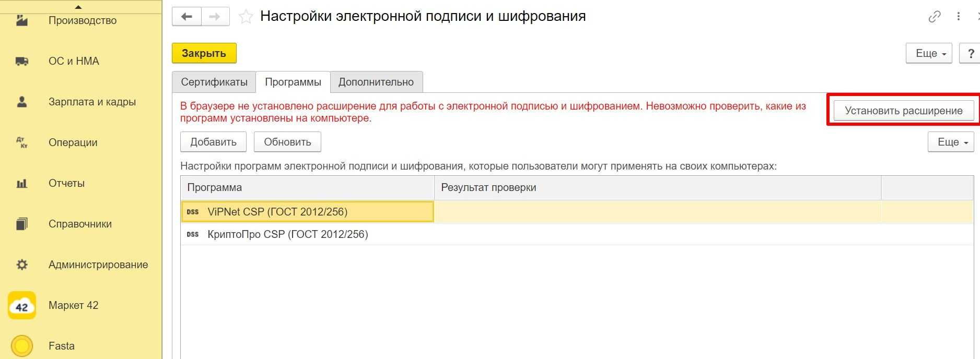Viewport: 980px width, 359px height.
Task: Click the yellow Закрыть button
Action: [x=204, y=53]
